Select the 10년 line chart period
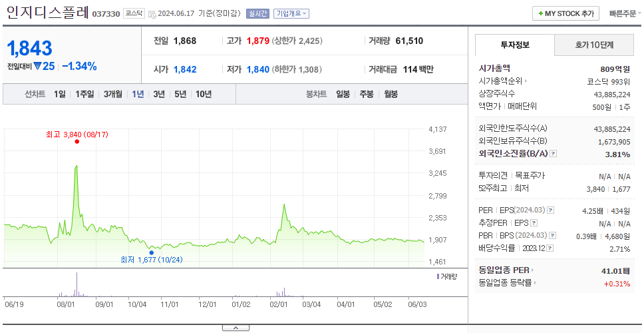 pos(204,94)
